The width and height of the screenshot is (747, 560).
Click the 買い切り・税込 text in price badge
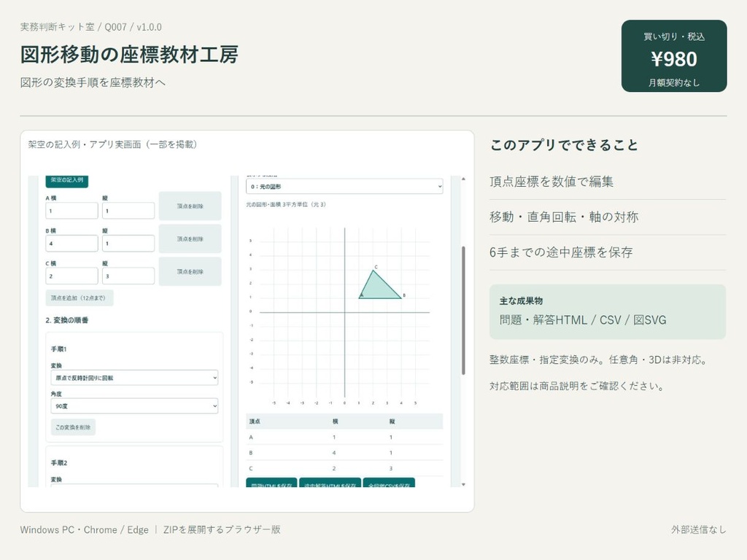pyautogui.click(x=674, y=36)
